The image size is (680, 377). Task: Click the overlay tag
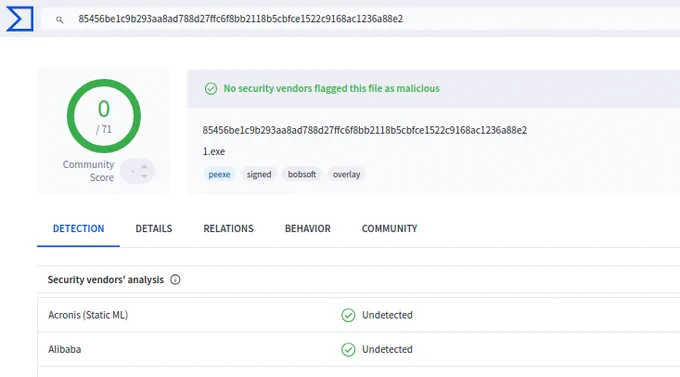pyautogui.click(x=347, y=174)
